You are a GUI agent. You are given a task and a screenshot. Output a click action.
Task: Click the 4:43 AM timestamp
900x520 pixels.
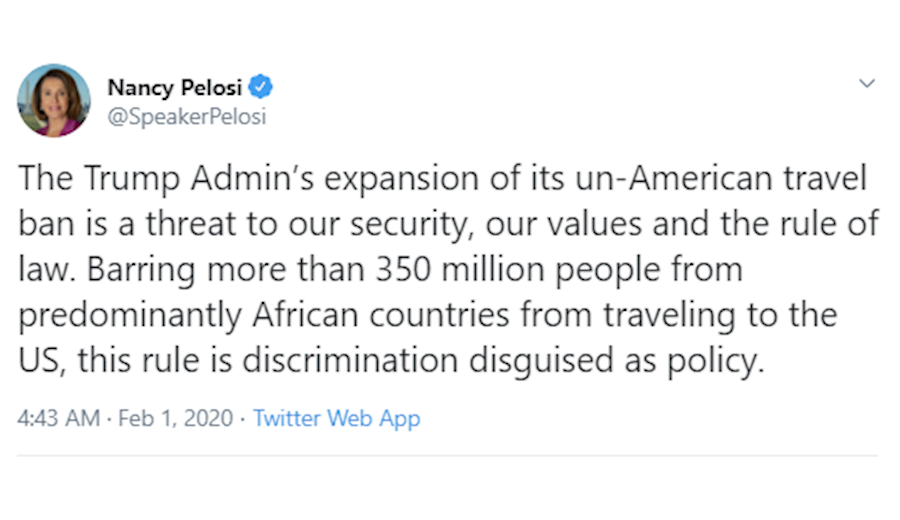[58, 418]
